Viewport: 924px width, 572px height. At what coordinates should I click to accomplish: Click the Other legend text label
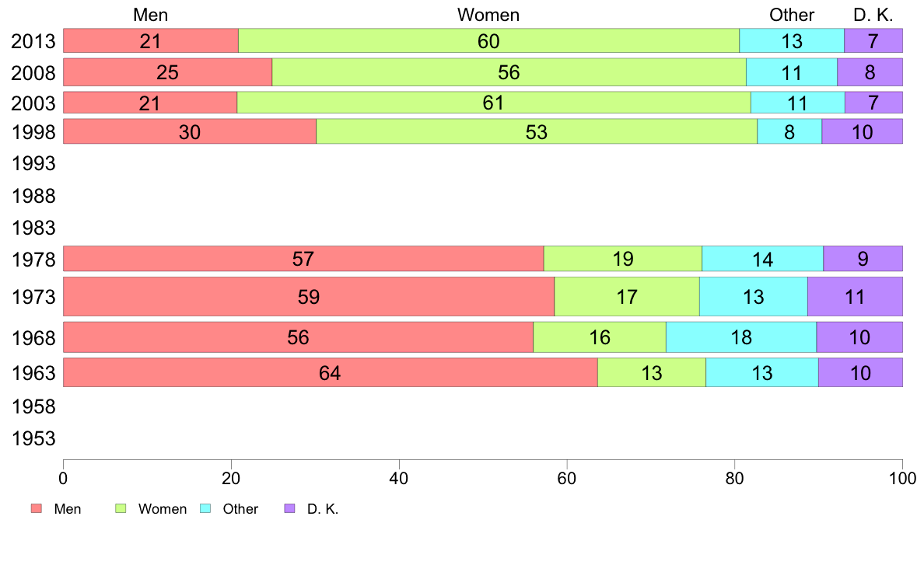point(240,509)
